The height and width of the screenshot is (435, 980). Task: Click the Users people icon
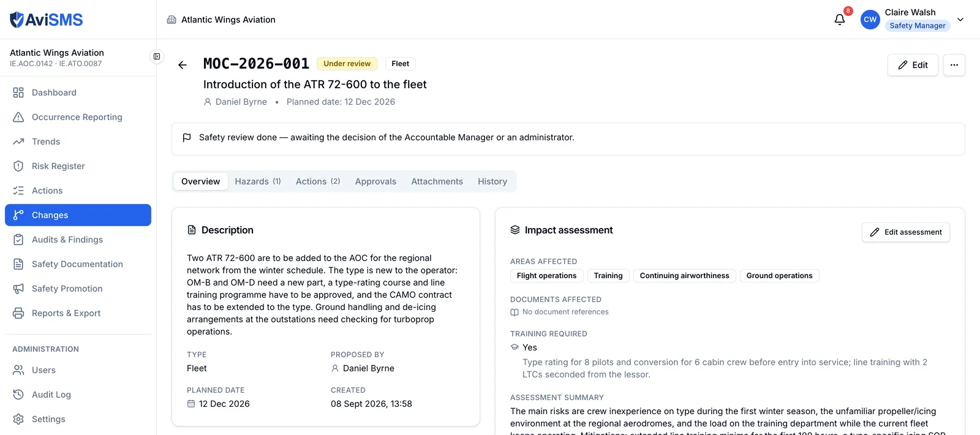[x=18, y=370]
